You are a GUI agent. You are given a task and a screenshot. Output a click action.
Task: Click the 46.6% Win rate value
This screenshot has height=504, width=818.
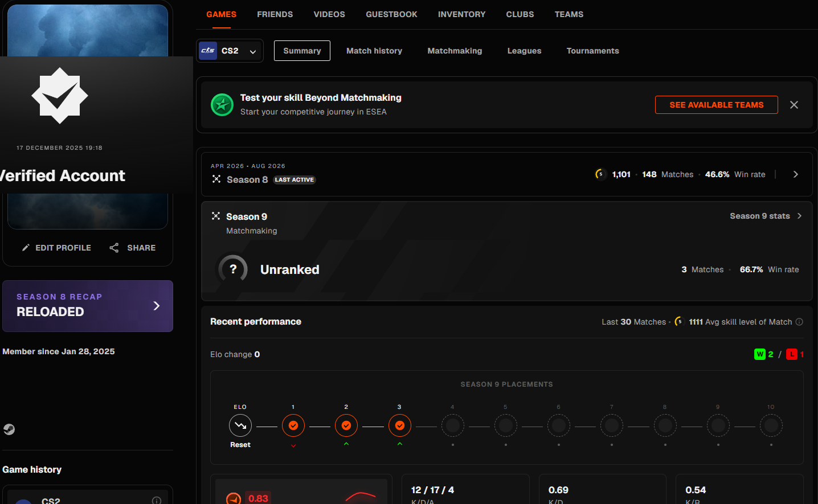(x=717, y=174)
